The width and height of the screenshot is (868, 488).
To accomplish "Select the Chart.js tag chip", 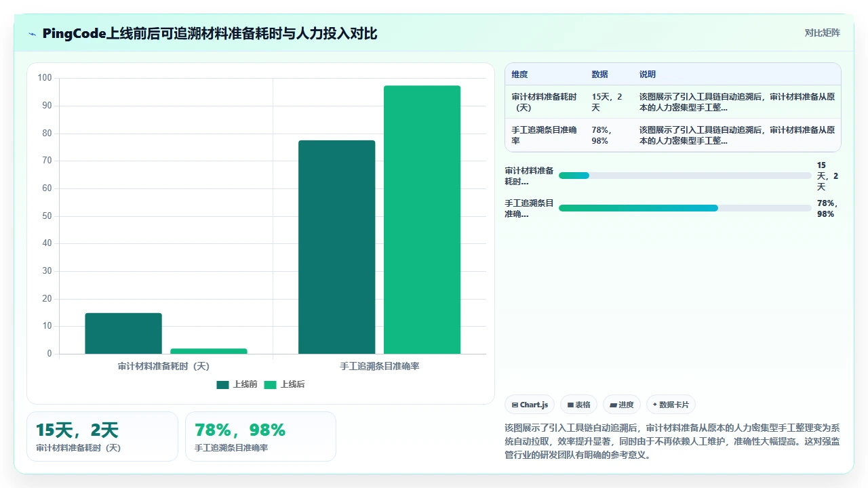I will [530, 405].
